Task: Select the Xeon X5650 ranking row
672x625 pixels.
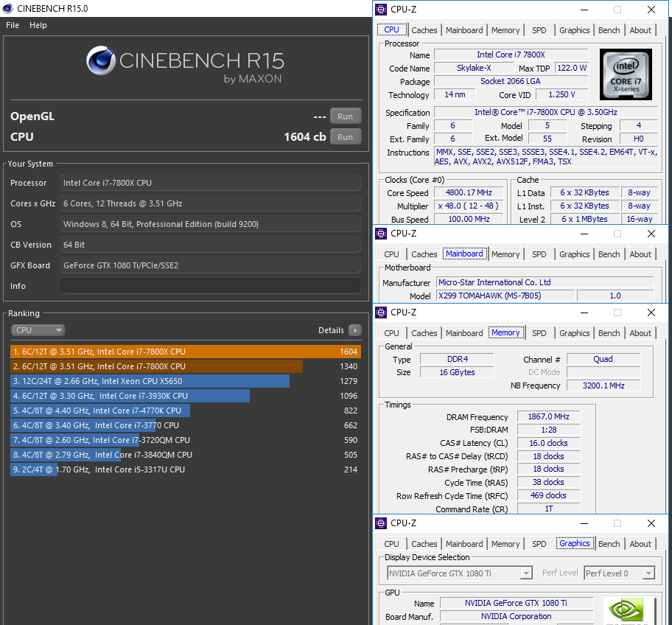Action: [186, 381]
